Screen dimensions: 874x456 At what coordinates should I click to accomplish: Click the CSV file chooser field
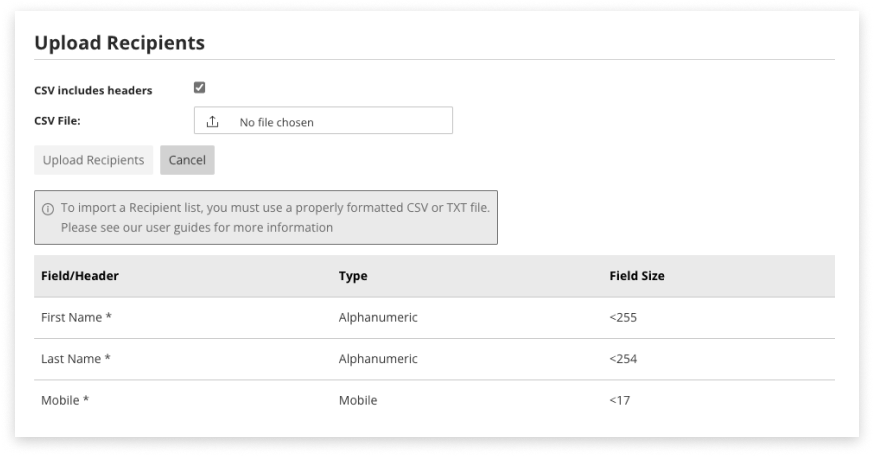pos(323,122)
